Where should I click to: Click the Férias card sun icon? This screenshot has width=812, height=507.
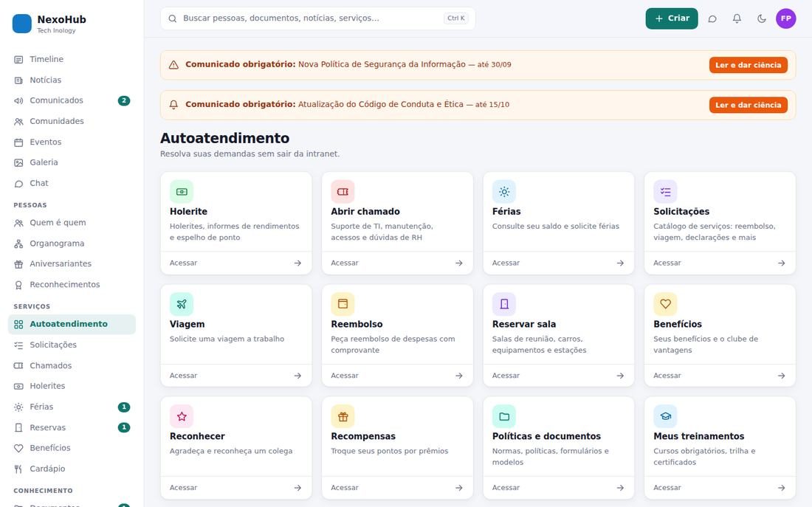pyautogui.click(x=504, y=192)
